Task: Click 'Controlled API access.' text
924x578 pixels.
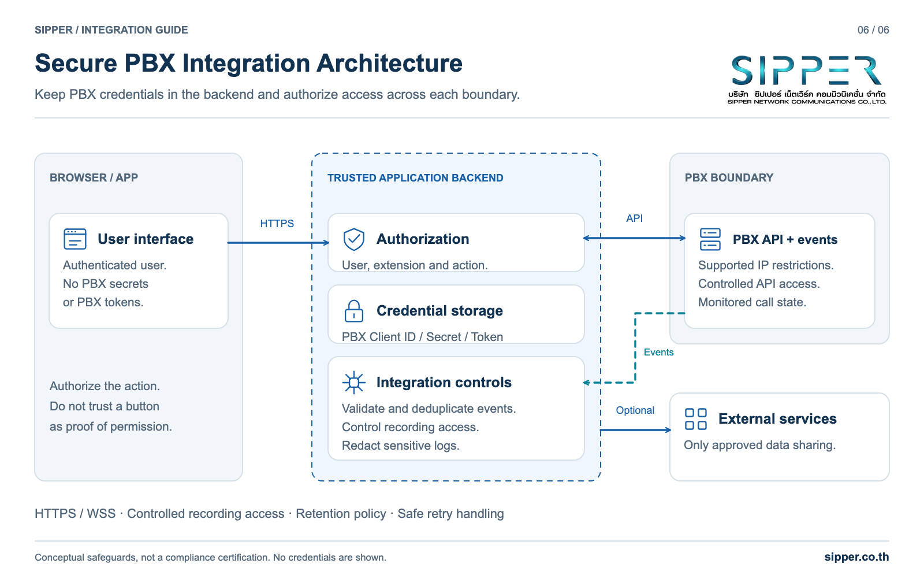Action: [759, 284]
